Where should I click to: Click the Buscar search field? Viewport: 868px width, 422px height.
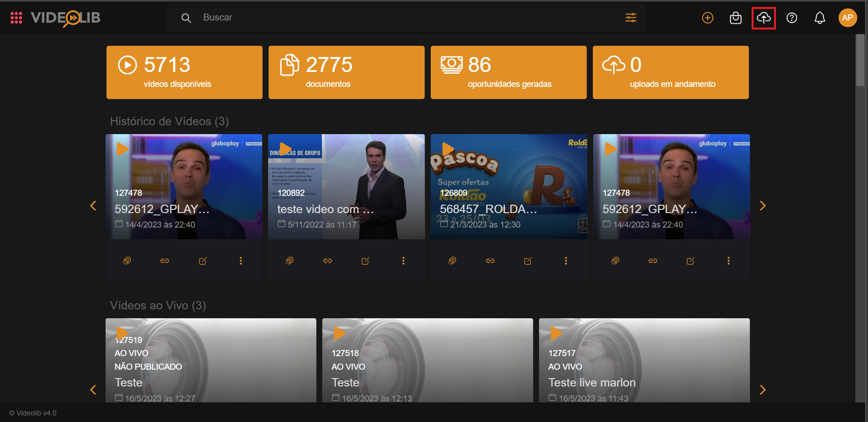406,18
